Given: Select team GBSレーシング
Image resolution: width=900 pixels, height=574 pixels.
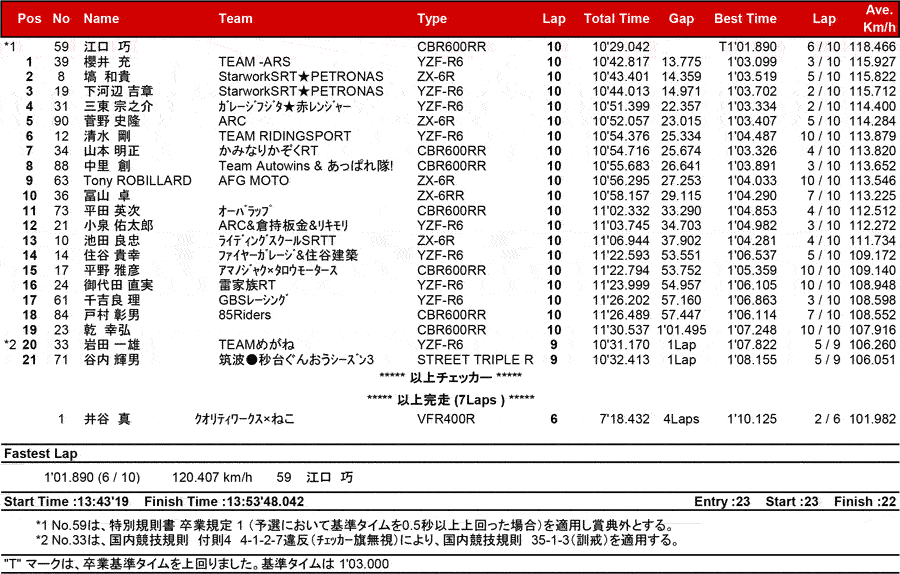Looking at the screenshot, I should (253, 300).
